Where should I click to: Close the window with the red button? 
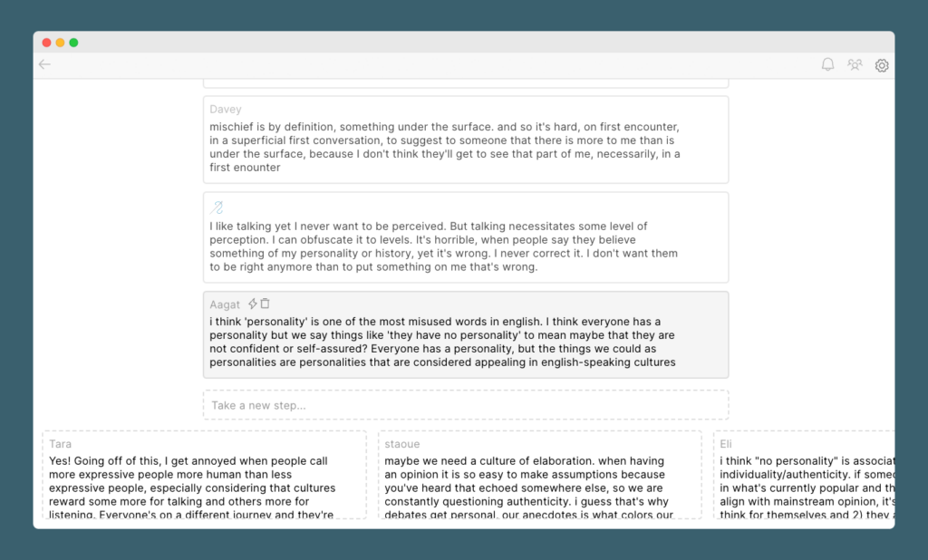47,43
